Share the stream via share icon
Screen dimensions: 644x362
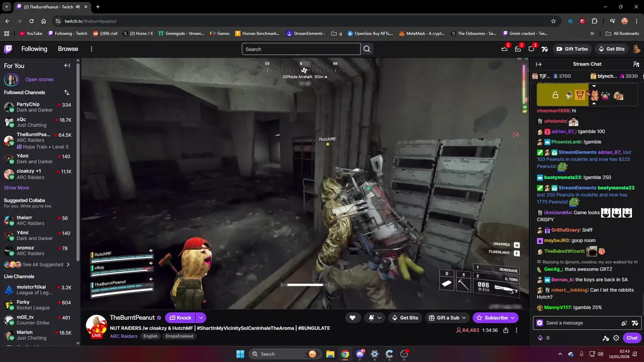click(506, 330)
